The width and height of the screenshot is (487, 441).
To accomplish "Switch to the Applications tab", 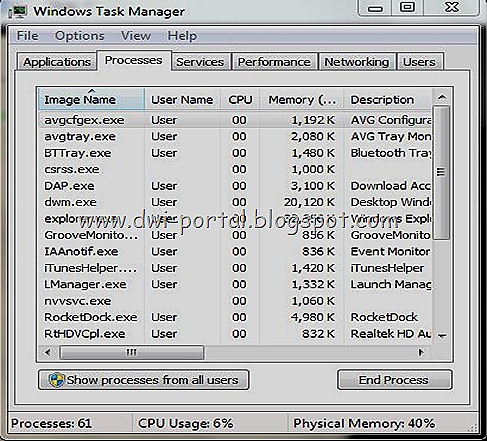I will click(57, 62).
